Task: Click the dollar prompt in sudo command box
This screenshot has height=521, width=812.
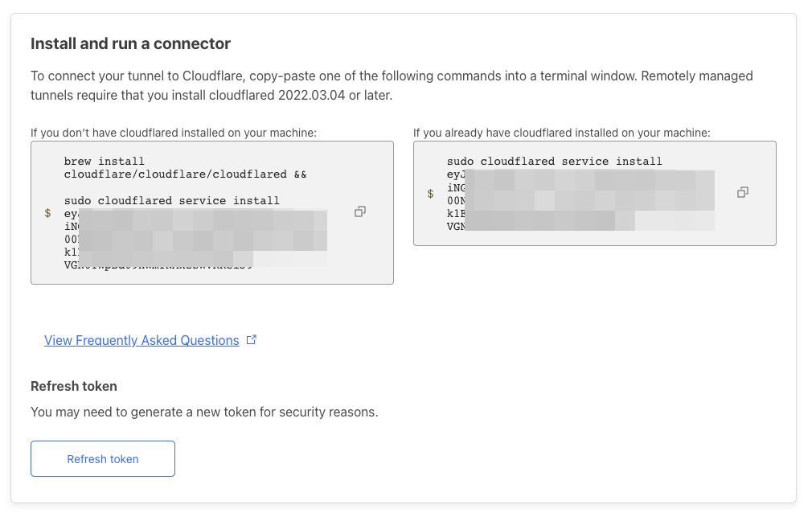Action: pyautogui.click(x=430, y=194)
